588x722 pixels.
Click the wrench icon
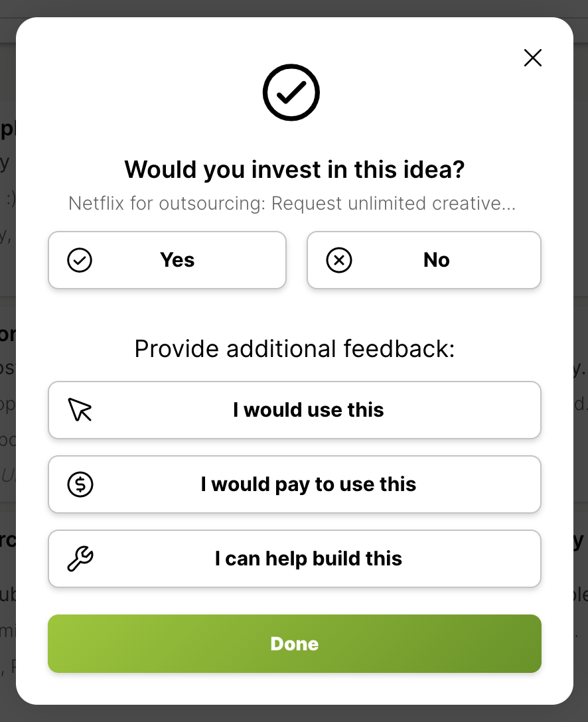(x=80, y=559)
